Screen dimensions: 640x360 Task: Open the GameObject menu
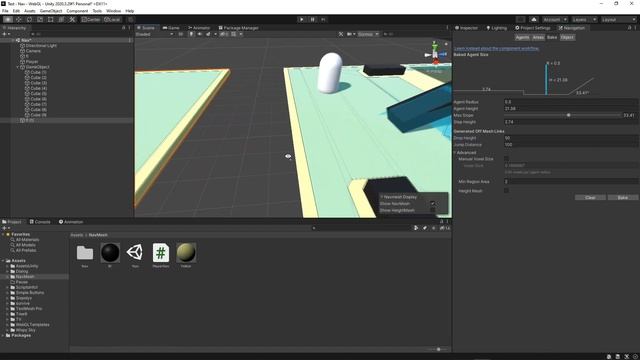(51, 11)
